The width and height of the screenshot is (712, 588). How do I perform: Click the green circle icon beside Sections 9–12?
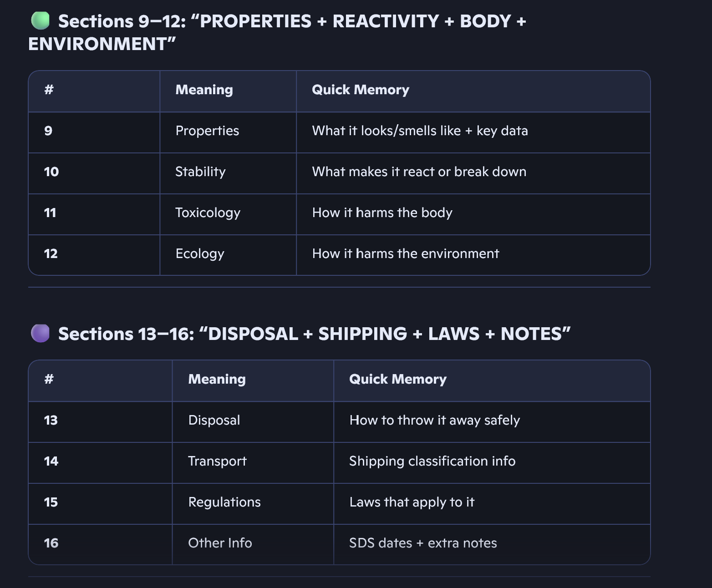click(40, 21)
